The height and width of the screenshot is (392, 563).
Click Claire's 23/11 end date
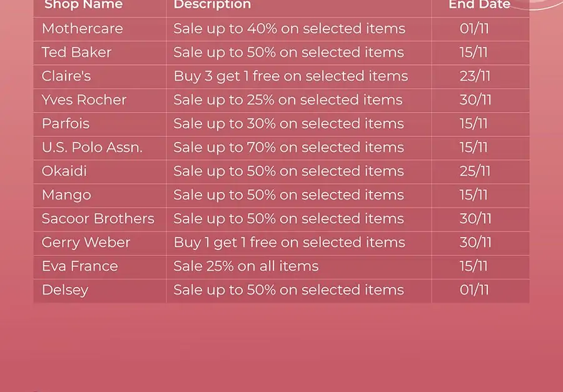tap(475, 76)
